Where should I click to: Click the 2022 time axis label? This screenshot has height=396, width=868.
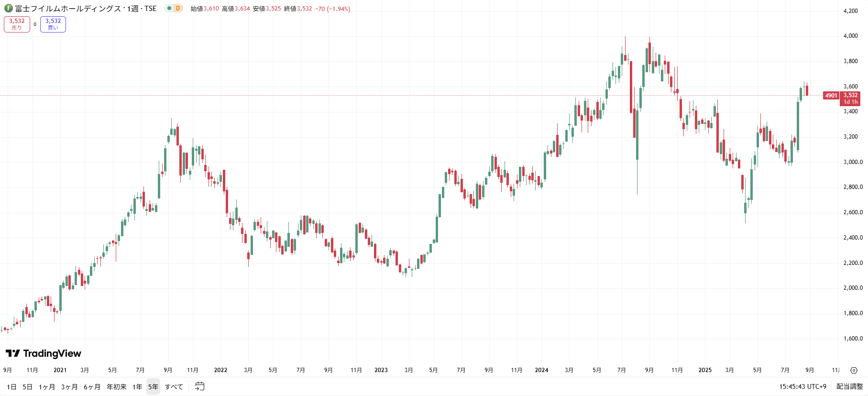point(220,370)
